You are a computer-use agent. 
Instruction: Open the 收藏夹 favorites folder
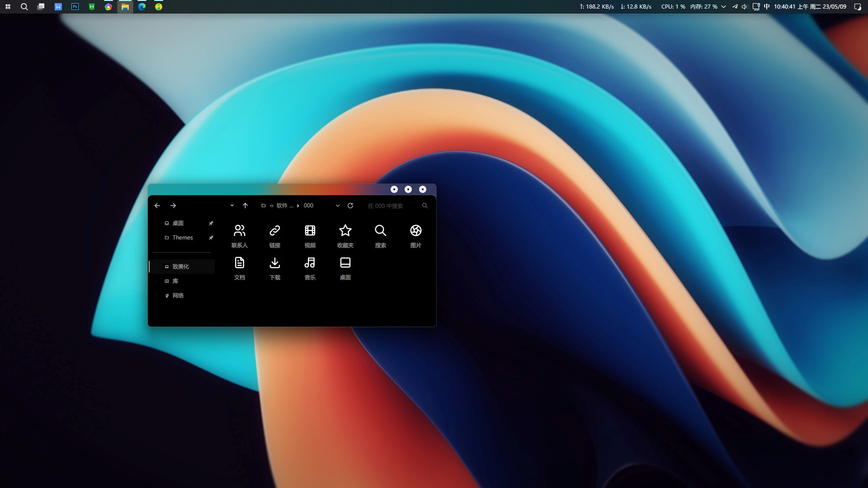point(345,235)
